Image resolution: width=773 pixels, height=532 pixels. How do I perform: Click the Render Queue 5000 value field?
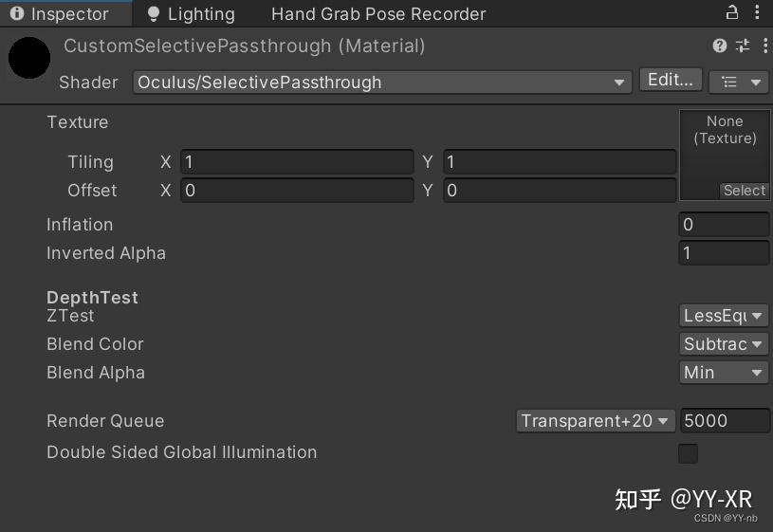pyautogui.click(x=724, y=421)
